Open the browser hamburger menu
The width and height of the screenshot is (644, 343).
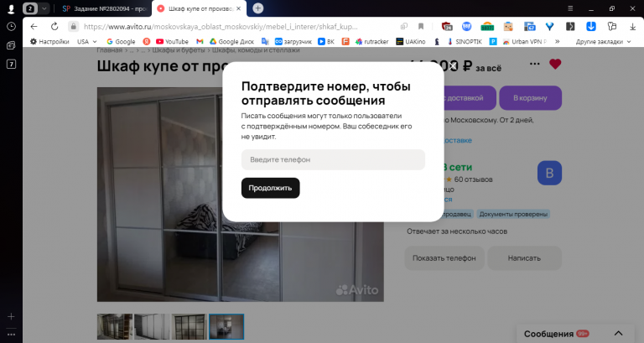pos(570,8)
